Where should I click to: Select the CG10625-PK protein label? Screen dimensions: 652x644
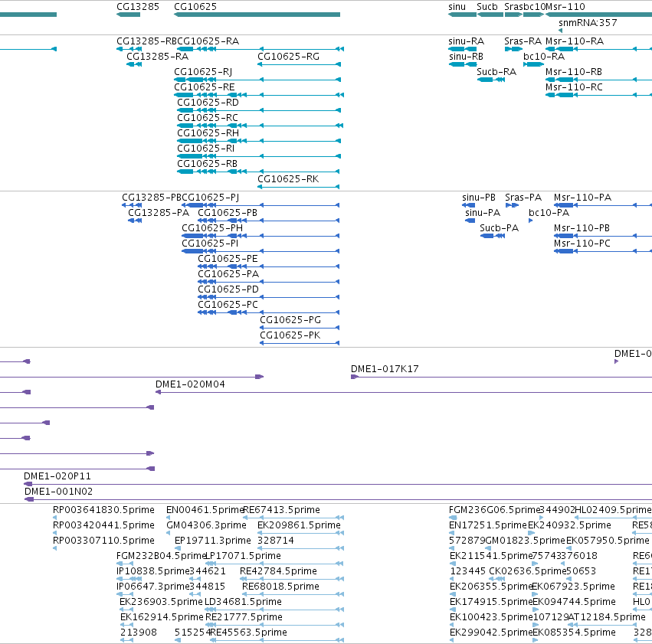(x=290, y=335)
